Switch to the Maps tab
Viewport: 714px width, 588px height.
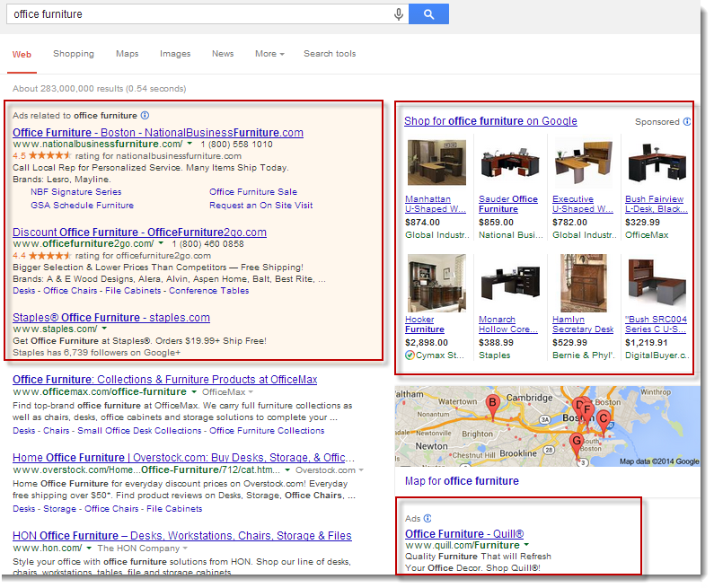click(x=127, y=54)
